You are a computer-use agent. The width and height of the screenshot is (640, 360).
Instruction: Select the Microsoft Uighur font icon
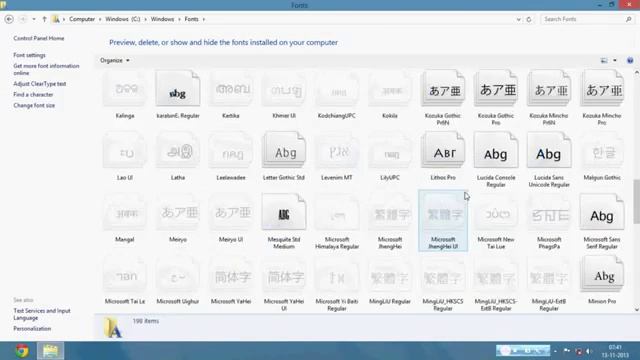178,274
